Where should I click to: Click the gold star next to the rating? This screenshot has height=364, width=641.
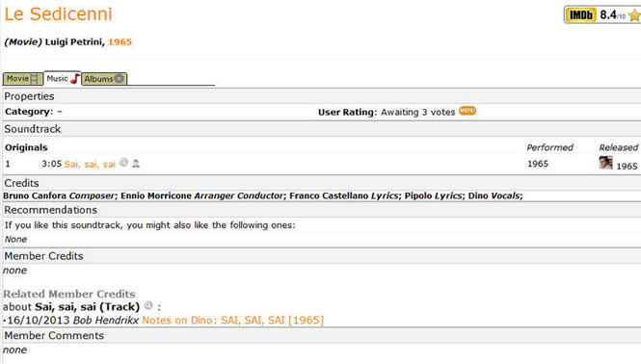pos(634,15)
